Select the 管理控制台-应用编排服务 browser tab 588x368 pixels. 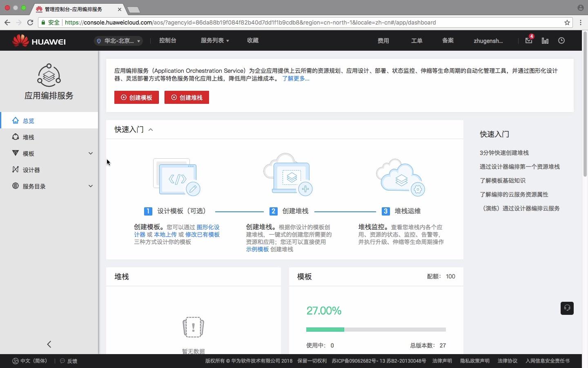[78, 9]
